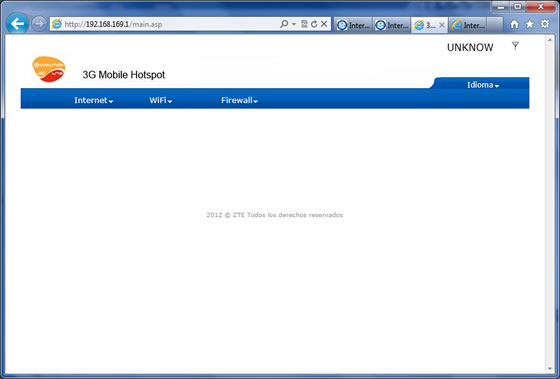Go to browser Home page icon
This screenshot has width=560, height=379.
514,24
